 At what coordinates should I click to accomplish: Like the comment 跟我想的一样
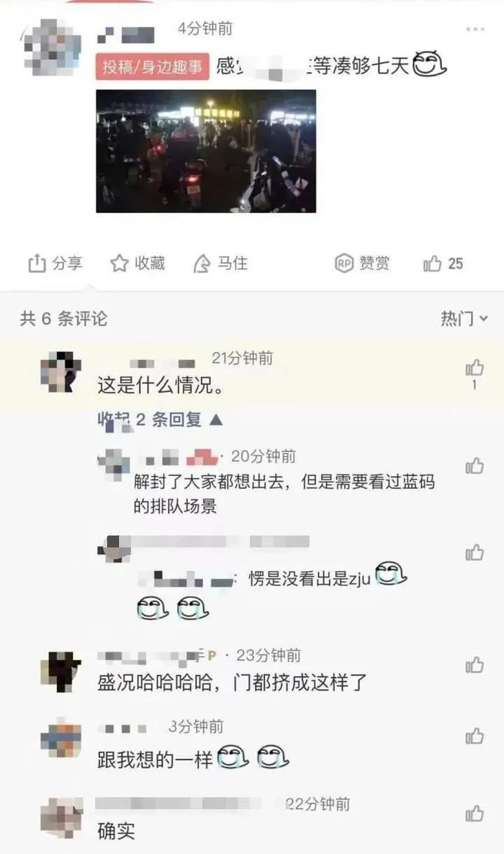pos(474,737)
